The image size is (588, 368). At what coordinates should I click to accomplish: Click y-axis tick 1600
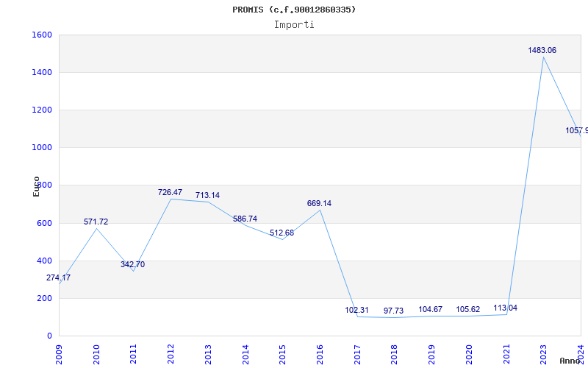coord(42,35)
